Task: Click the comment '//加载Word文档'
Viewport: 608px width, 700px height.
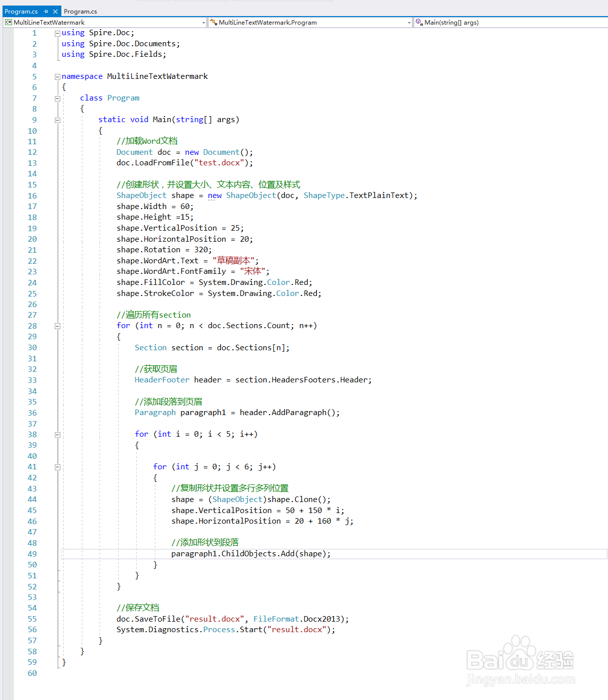Action: (147, 141)
